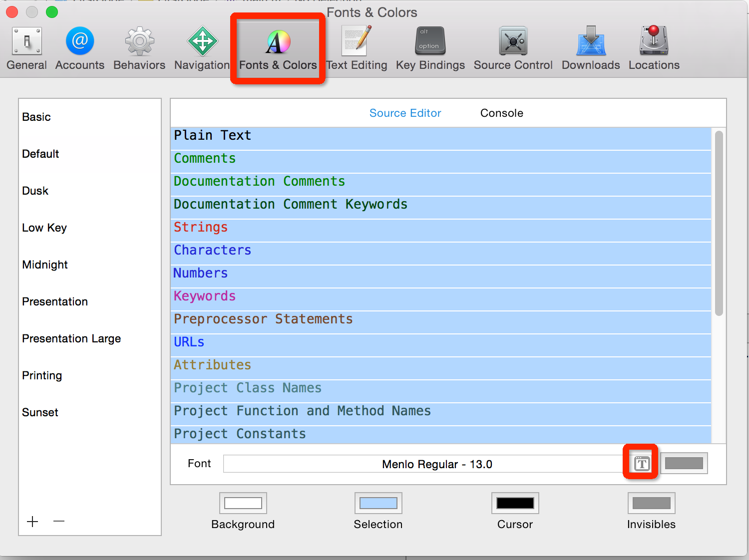Open the font picker for Menlo Regular
This screenshot has width=749, height=560.
click(x=641, y=463)
